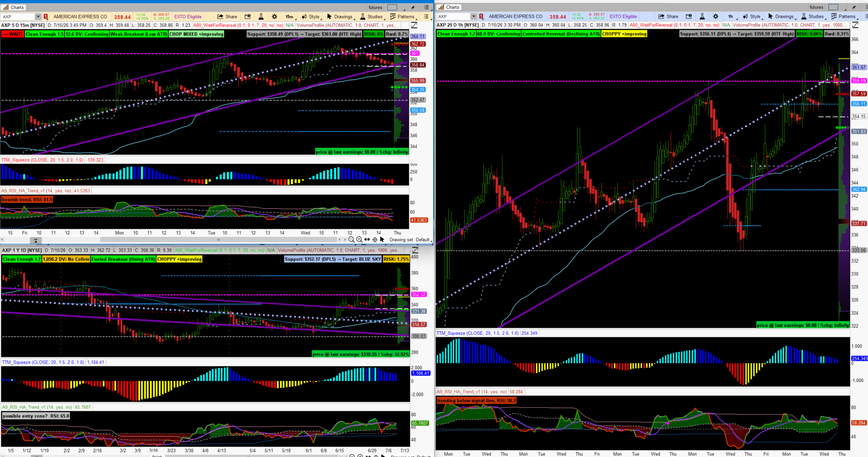Open flask Edit Studies icon in left chart
868x457 pixels.
261,16
